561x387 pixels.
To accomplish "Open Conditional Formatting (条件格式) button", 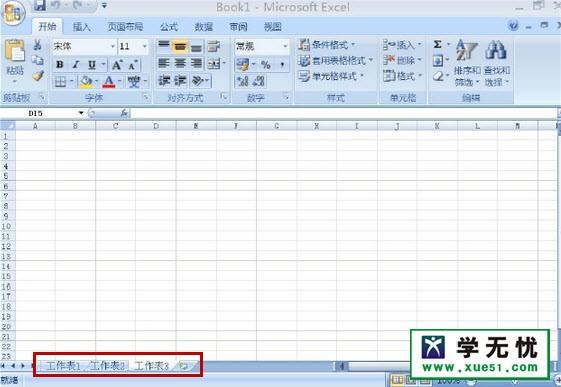I will pos(327,45).
